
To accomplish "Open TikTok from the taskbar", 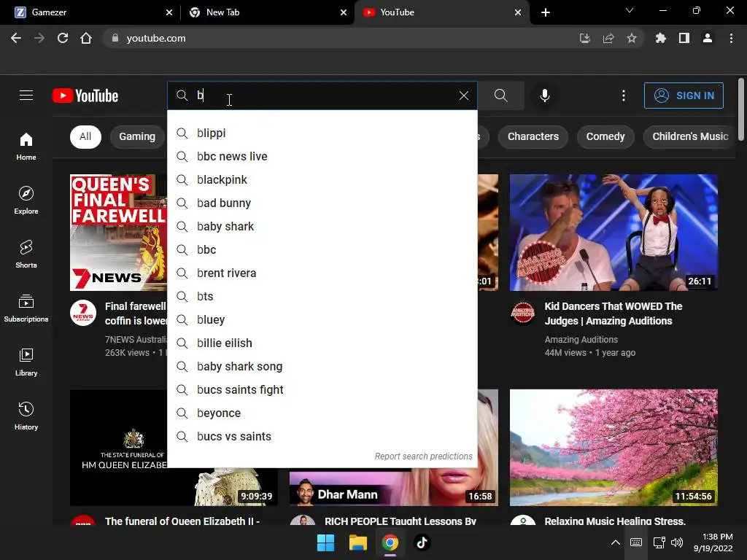I will (422, 542).
